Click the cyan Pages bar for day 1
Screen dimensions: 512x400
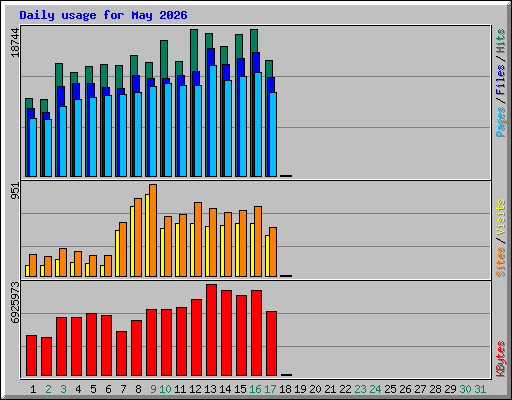point(33,147)
